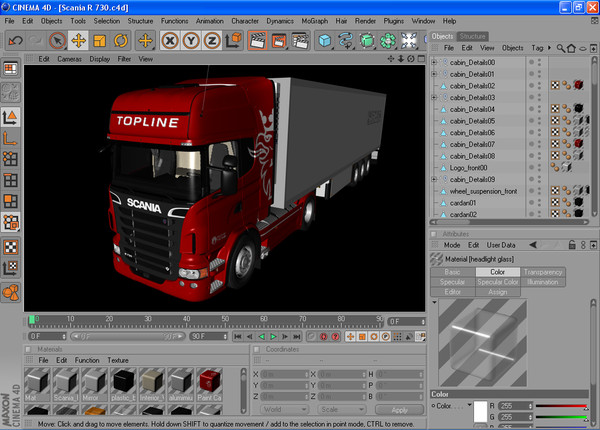Open the World coordinate dropdown
The width and height of the screenshot is (600, 430).
tap(285, 410)
